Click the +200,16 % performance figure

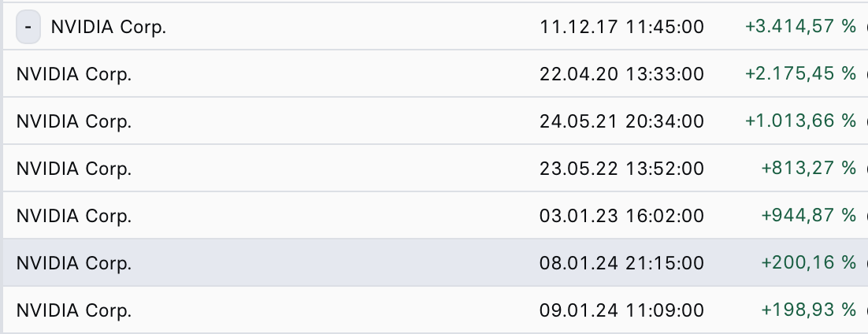coord(808,263)
